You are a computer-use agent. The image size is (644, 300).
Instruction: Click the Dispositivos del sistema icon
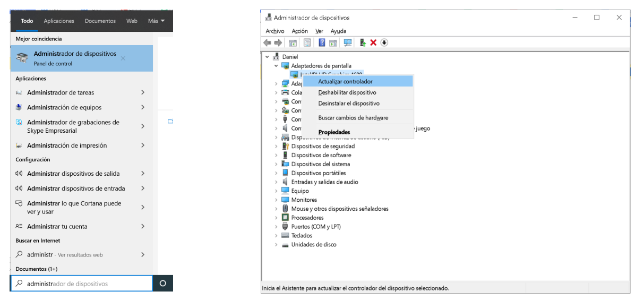(285, 164)
